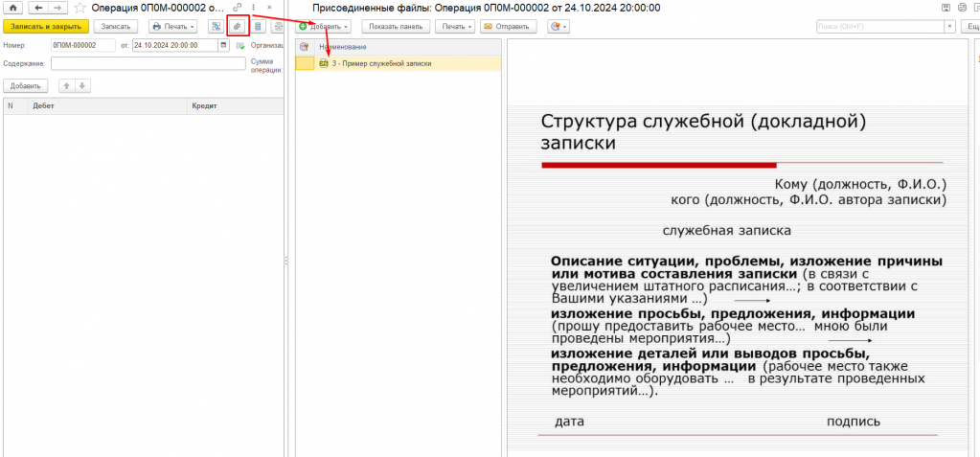
Task: Click the blue report icon after the paperclip
Action: point(258,26)
